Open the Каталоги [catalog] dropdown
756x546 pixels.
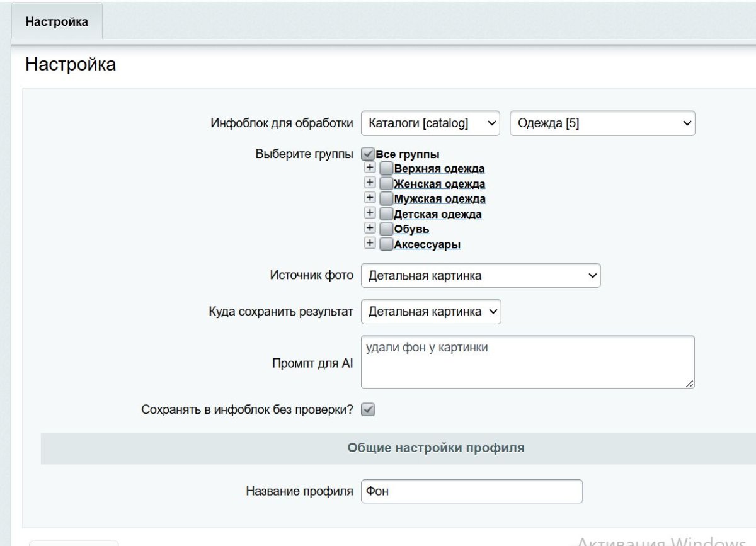[430, 123]
